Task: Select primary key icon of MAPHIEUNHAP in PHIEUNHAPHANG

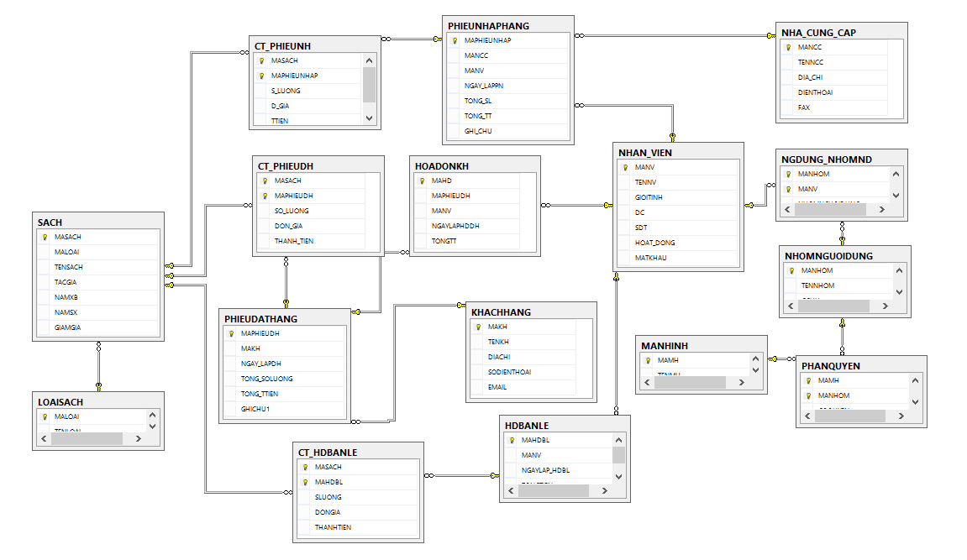Action: pos(455,40)
